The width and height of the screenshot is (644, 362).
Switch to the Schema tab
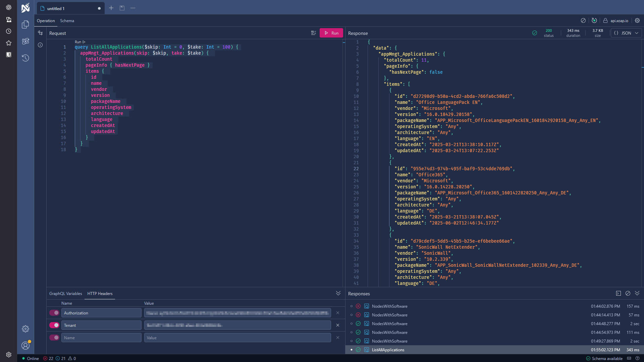pyautogui.click(x=67, y=20)
